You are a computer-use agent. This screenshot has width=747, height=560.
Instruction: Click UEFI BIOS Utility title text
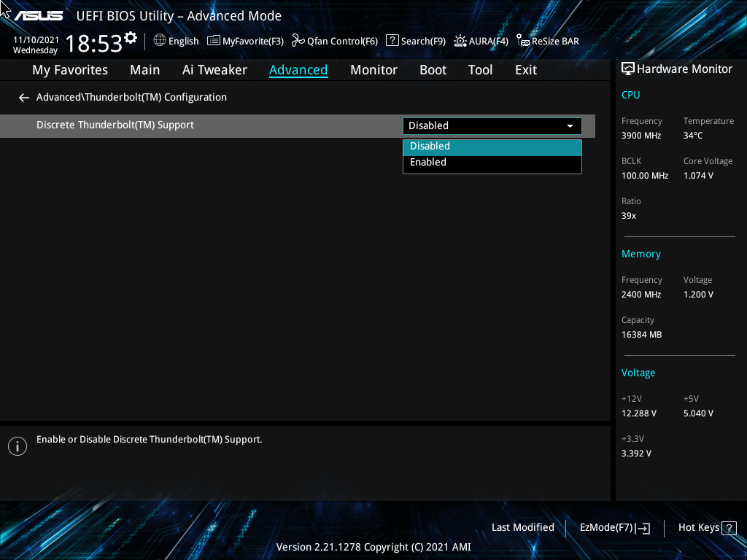coord(179,16)
